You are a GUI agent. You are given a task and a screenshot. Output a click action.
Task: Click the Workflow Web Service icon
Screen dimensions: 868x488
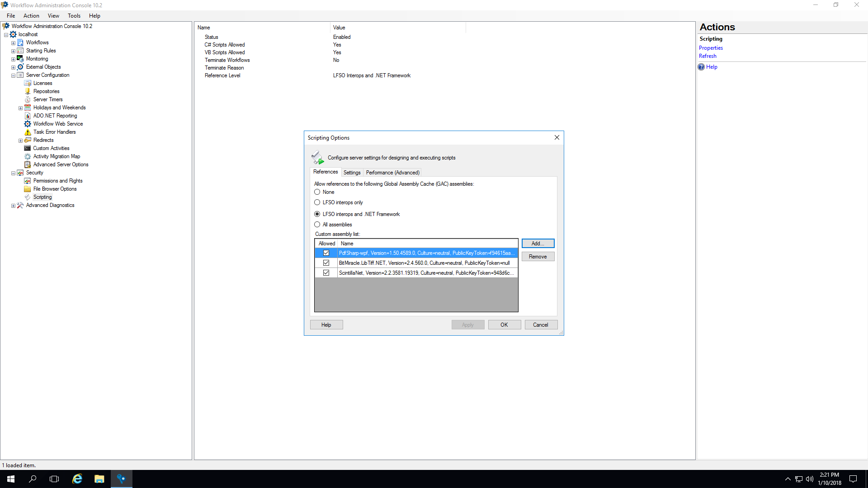(x=28, y=124)
